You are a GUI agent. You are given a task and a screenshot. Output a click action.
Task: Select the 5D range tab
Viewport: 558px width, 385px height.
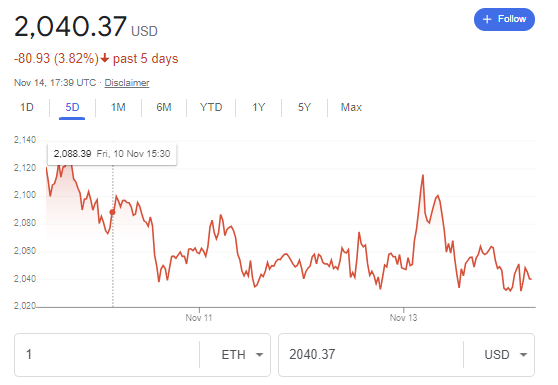pos(72,107)
